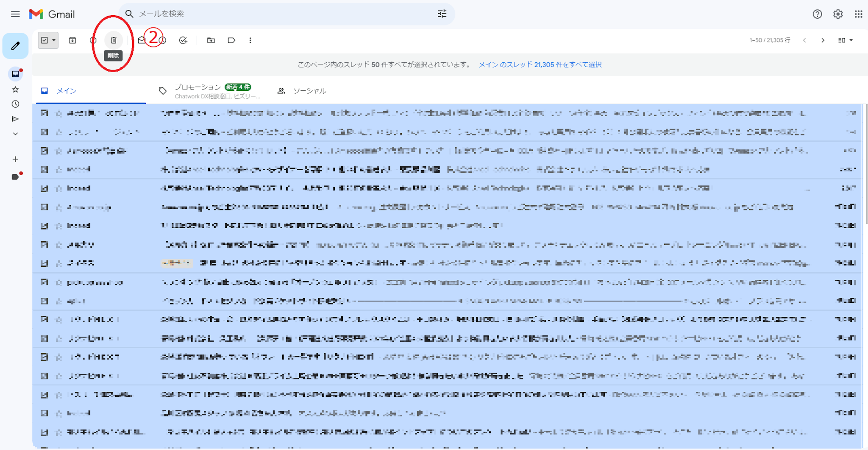The width and height of the screenshot is (868, 450).
Task: Open the Google apps grid
Action: pos(858,14)
